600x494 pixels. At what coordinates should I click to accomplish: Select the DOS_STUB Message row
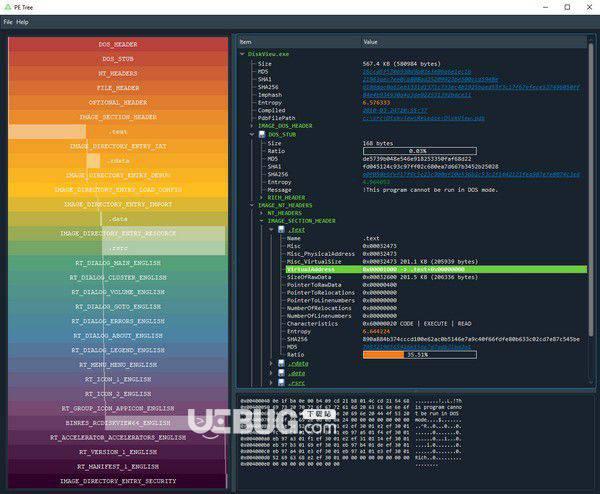coord(427,190)
